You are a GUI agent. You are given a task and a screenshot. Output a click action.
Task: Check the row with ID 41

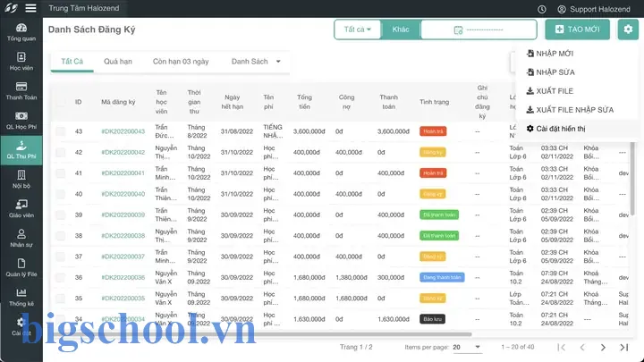coord(61,173)
